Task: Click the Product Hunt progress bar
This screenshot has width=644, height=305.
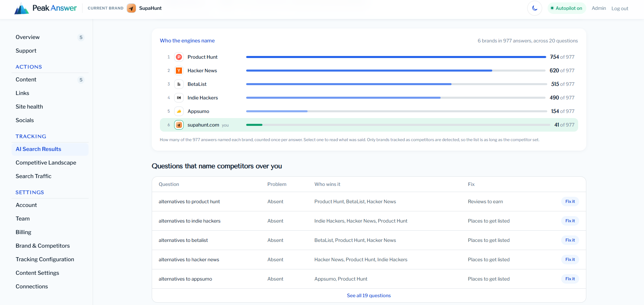Action: pos(396,57)
